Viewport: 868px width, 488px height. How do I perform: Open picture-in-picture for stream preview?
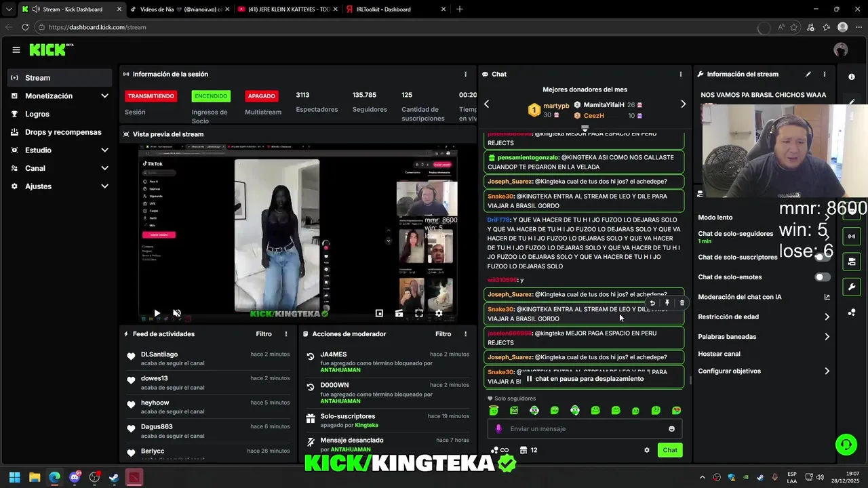click(379, 313)
